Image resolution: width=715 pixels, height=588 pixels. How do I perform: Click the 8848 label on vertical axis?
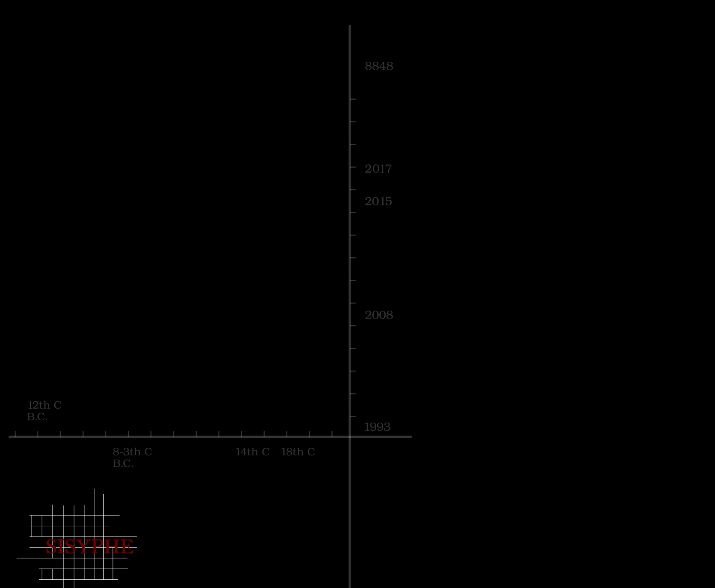click(379, 66)
